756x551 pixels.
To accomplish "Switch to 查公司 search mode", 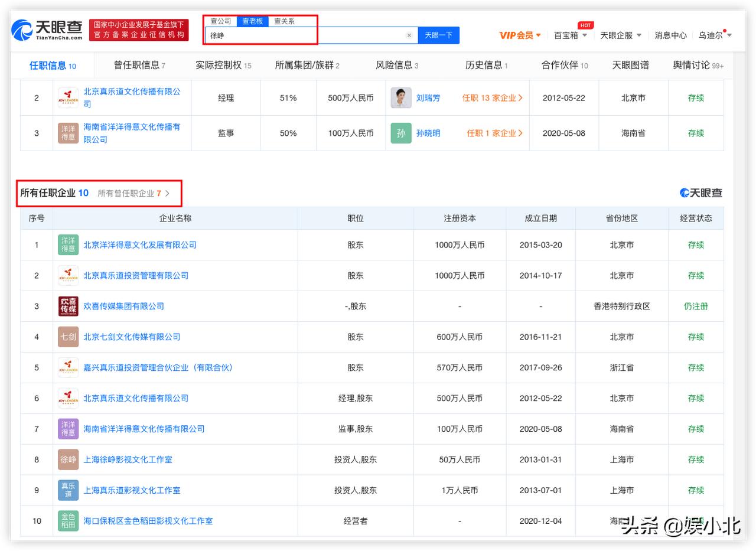I will pos(221,21).
